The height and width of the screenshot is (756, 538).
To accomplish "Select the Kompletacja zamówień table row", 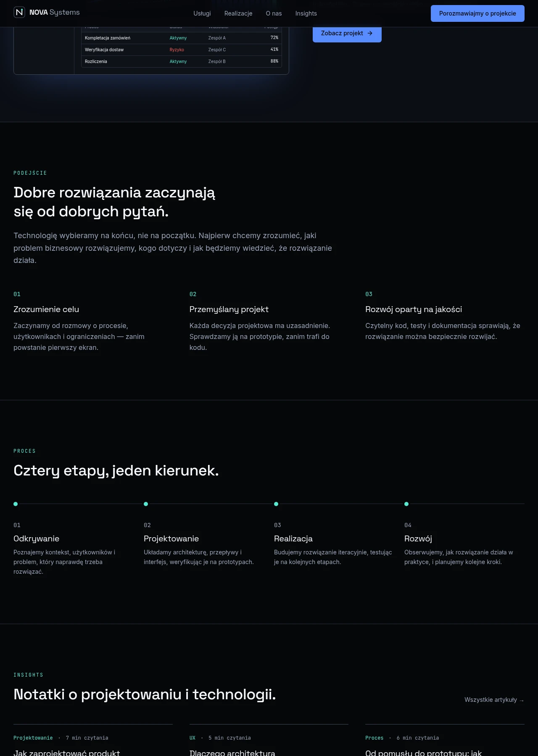I will [182, 38].
